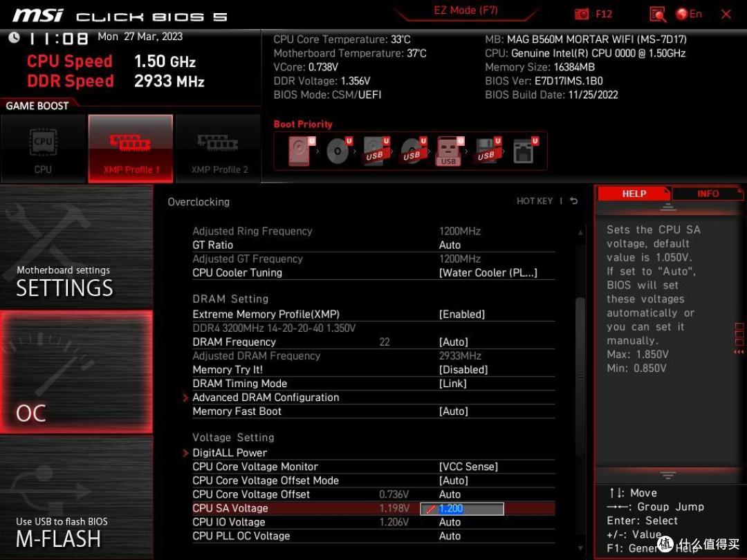Click the GAME BOOST label
Viewport: 747px width, 560px height.
(x=37, y=106)
